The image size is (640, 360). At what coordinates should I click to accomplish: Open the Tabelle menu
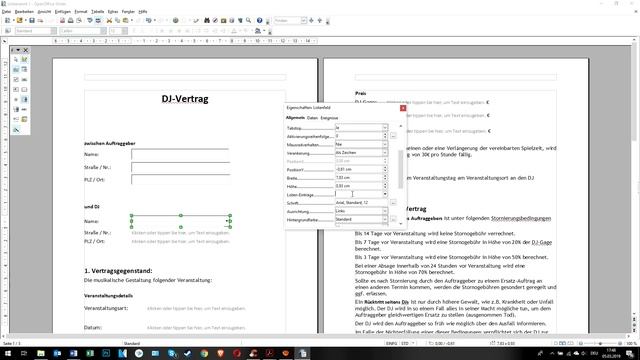(x=97, y=12)
